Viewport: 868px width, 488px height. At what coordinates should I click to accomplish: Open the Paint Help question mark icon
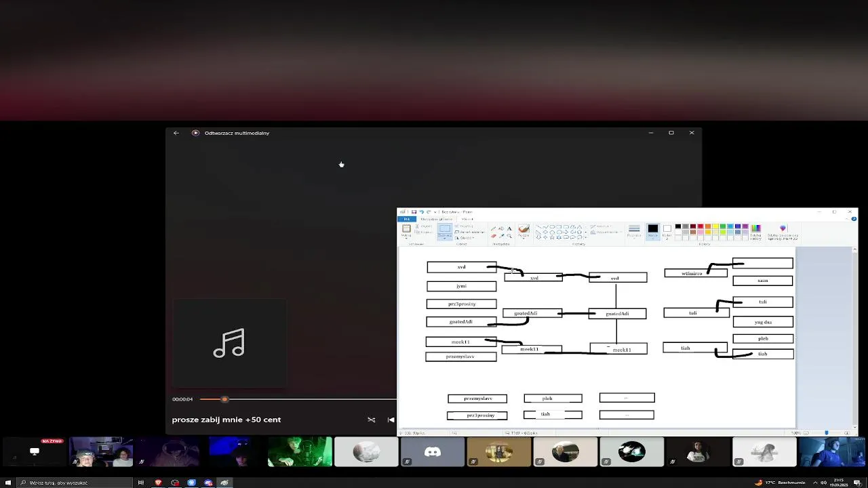coord(854,219)
